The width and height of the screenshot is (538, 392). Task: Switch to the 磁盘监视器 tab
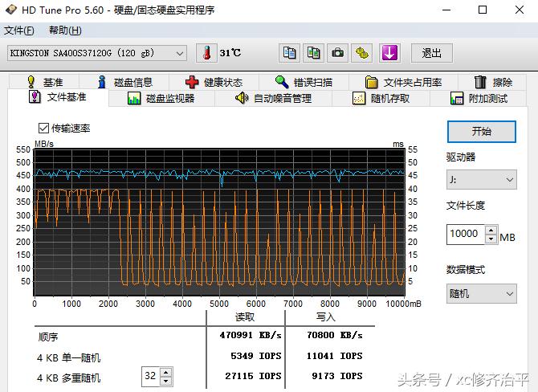[x=161, y=99]
